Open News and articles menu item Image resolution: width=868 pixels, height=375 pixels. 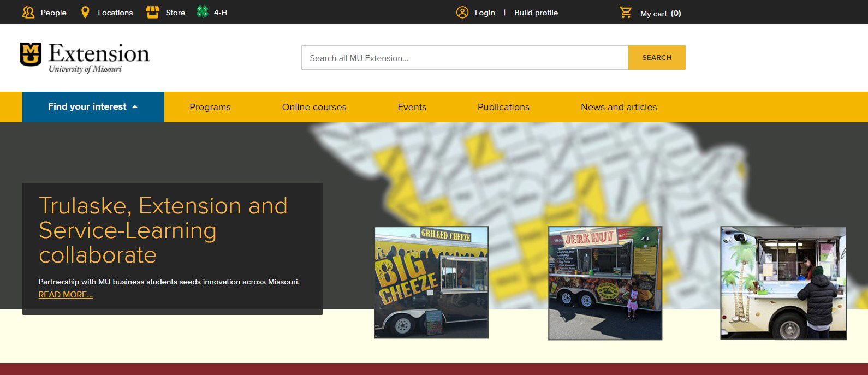pyautogui.click(x=619, y=107)
